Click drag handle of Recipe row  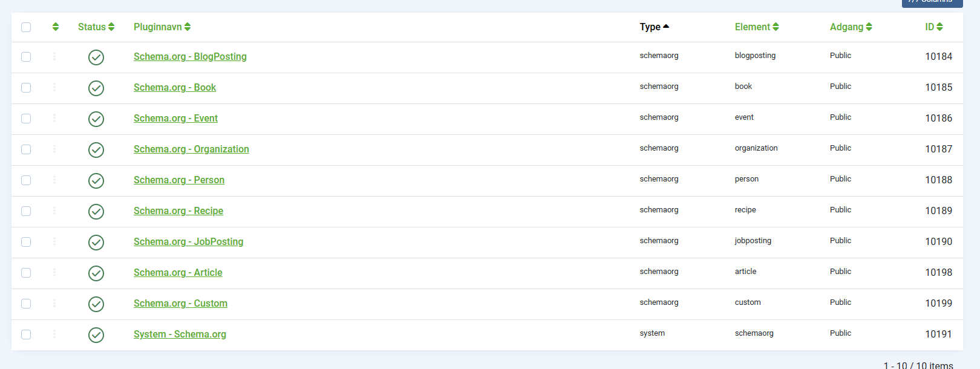tap(54, 211)
